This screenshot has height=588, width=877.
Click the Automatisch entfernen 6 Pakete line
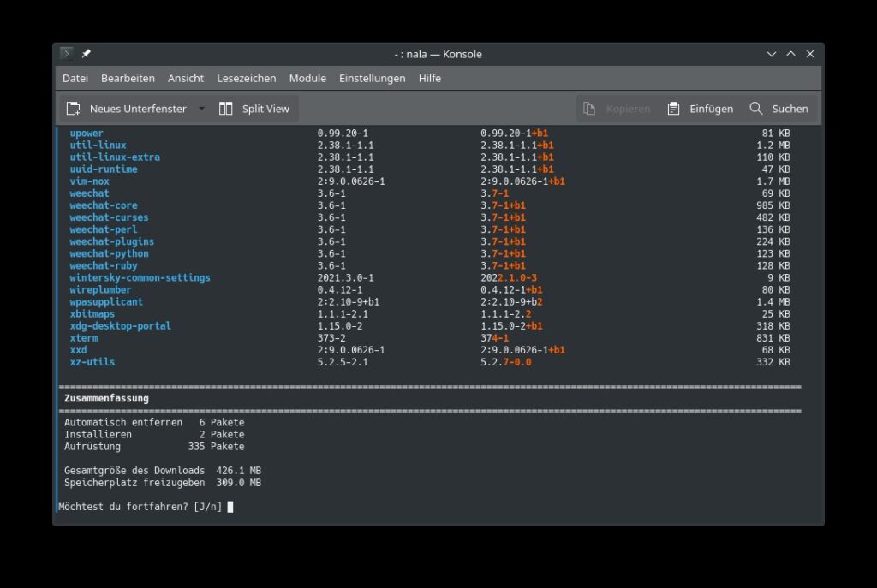(154, 422)
